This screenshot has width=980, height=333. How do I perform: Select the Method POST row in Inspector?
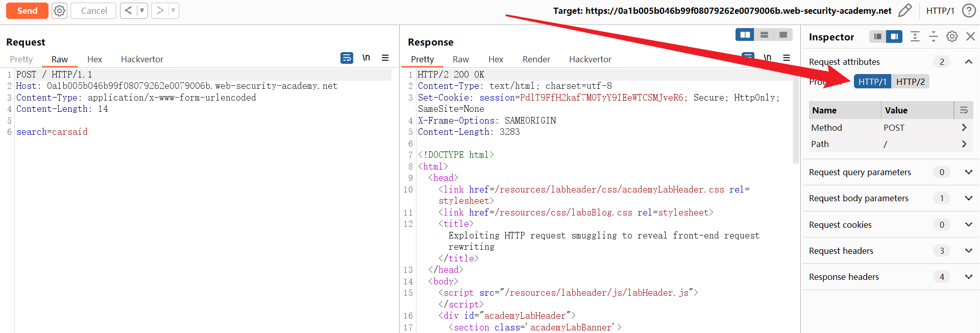click(x=888, y=128)
